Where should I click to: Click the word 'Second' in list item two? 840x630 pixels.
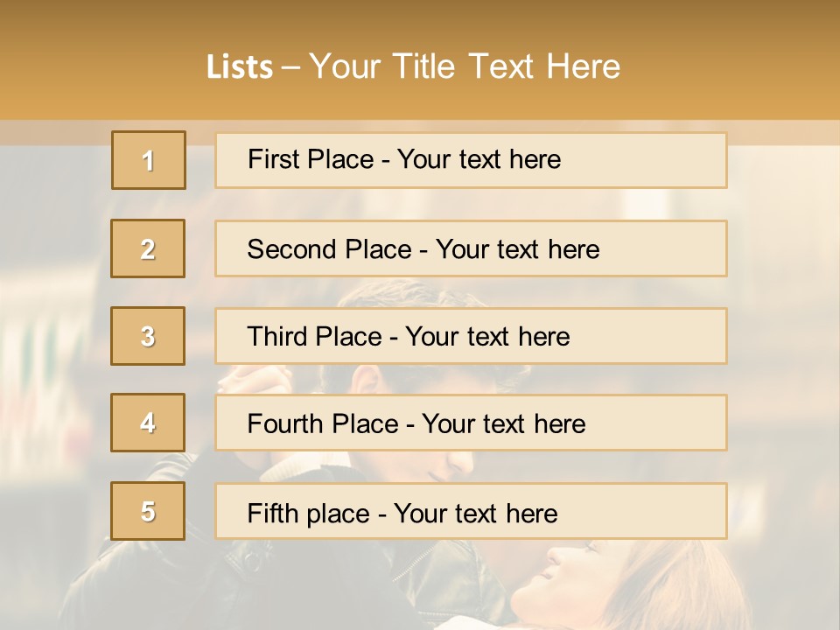pos(291,249)
